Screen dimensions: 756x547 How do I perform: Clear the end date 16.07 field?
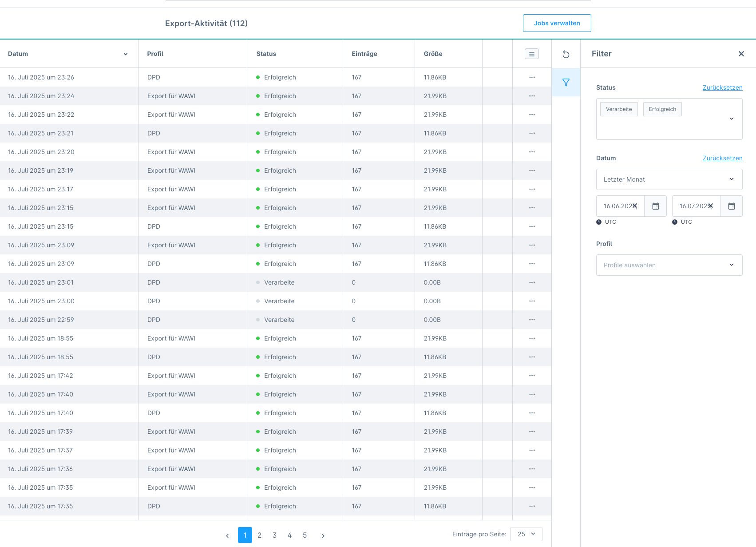pos(711,206)
